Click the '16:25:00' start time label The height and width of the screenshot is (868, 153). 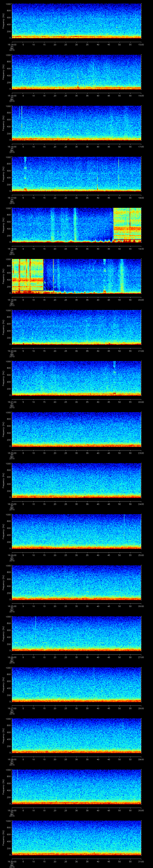coord(12,606)
